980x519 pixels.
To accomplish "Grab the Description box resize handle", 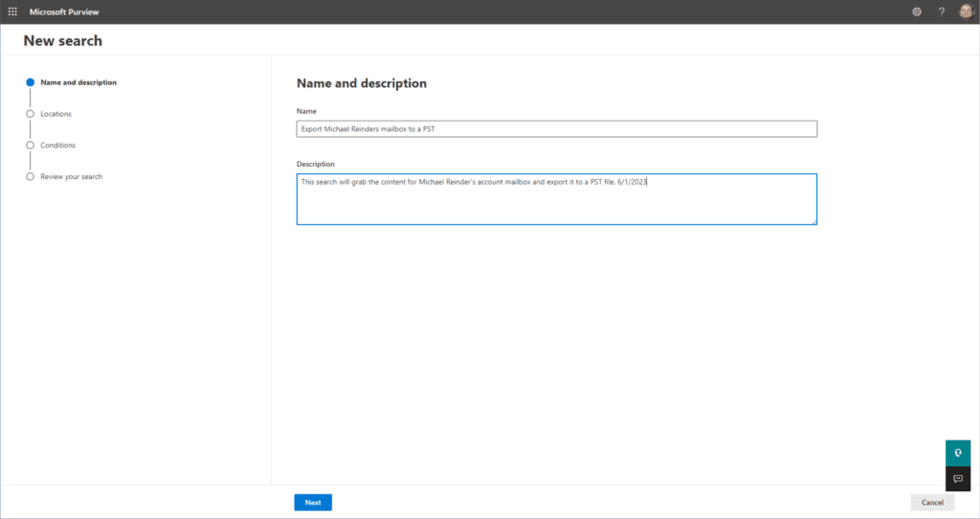I will 813,221.
